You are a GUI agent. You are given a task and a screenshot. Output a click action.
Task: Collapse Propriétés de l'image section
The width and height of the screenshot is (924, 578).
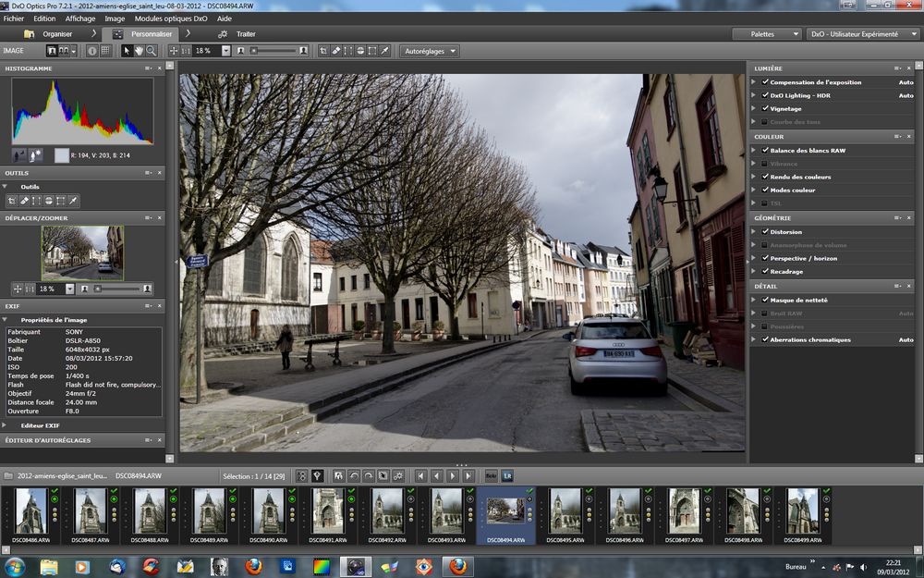coord(4,320)
